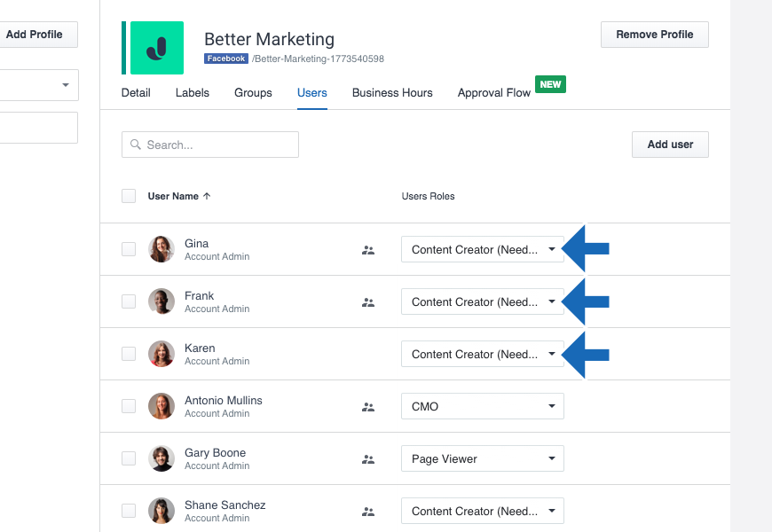
Task: Click the User Name sort arrow
Action: 207,196
